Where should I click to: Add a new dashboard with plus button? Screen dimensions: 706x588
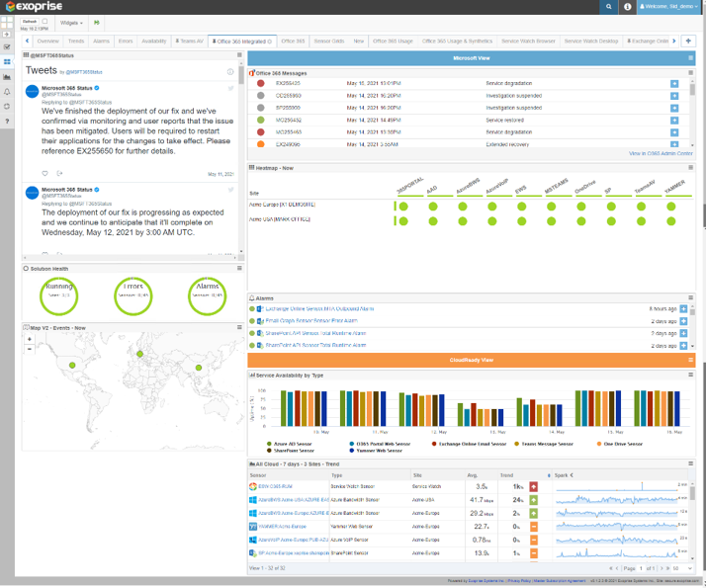point(688,41)
